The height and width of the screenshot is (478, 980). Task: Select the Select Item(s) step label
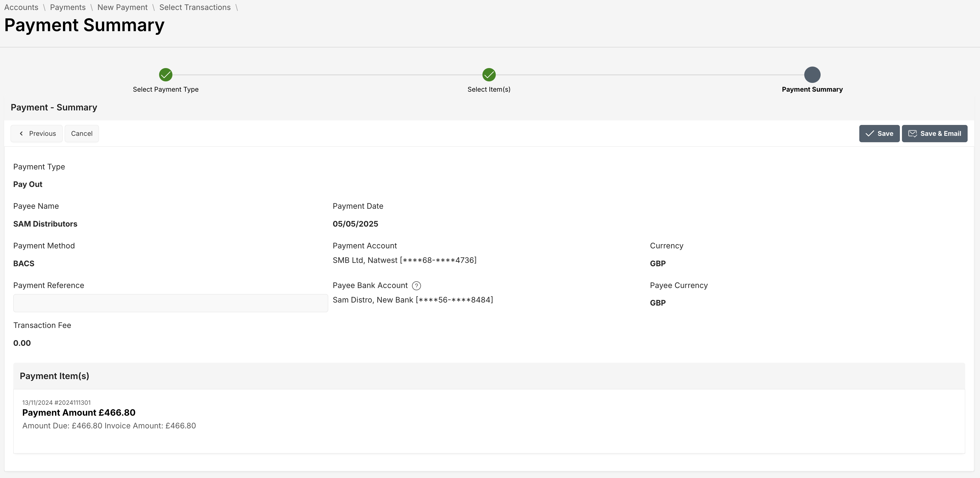489,90
